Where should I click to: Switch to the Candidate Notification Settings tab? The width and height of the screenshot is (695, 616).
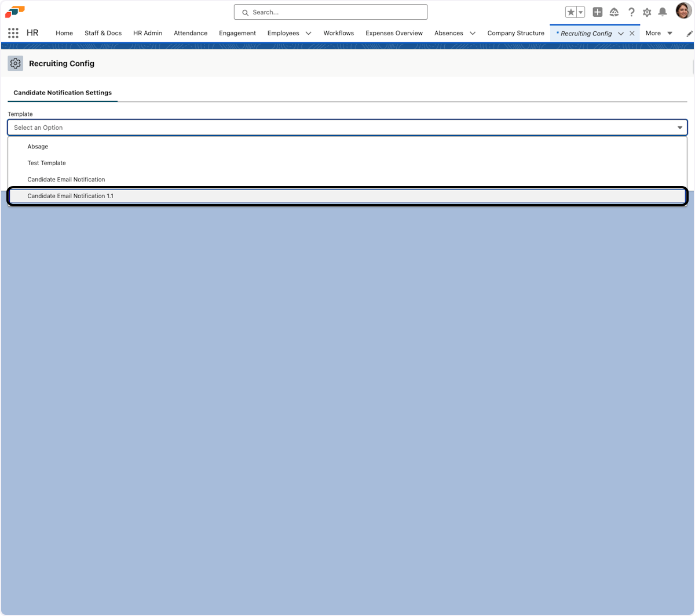pyautogui.click(x=63, y=93)
